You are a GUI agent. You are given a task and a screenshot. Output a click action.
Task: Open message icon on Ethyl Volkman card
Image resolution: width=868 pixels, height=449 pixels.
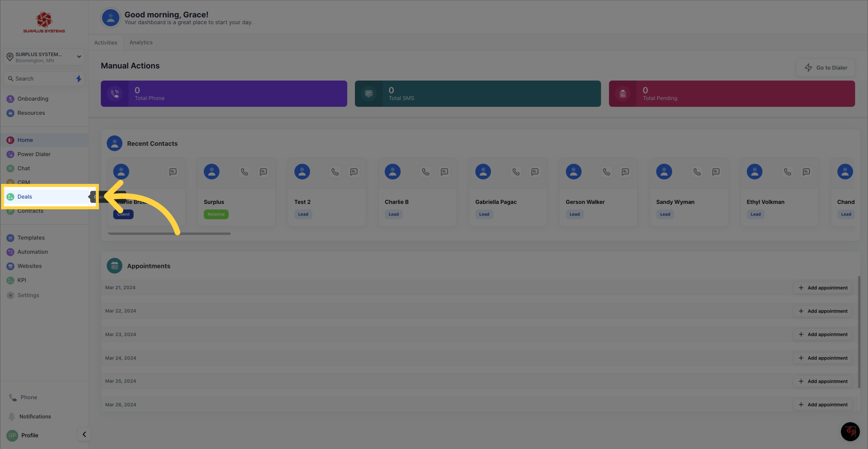click(x=806, y=172)
